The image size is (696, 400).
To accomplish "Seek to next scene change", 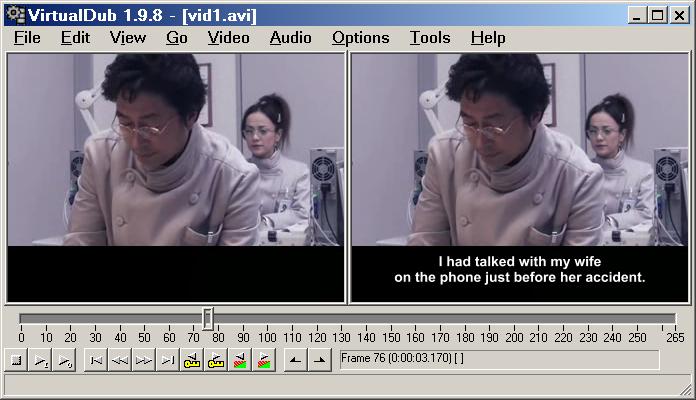I will [x=264, y=360].
